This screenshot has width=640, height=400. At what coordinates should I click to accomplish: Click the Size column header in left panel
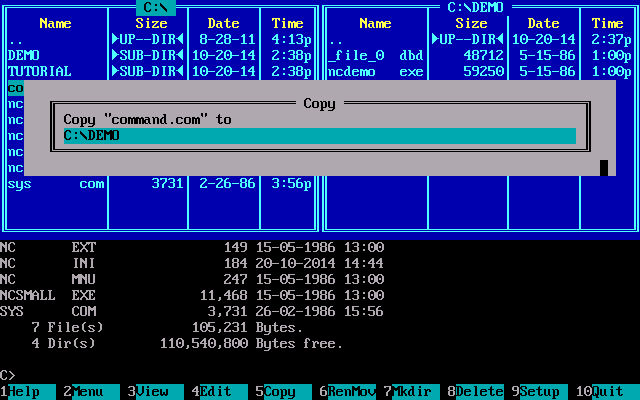[151, 23]
